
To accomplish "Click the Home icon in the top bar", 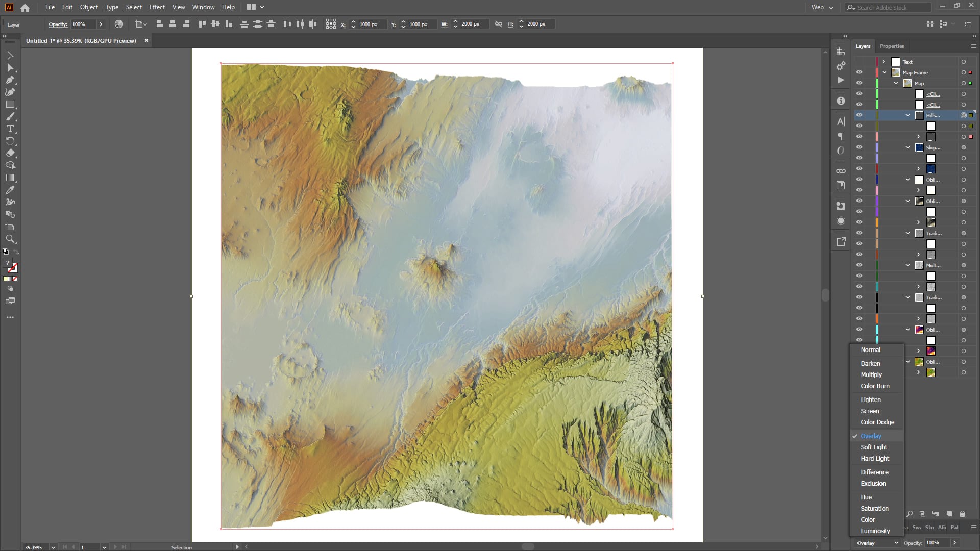I will point(25,8).
